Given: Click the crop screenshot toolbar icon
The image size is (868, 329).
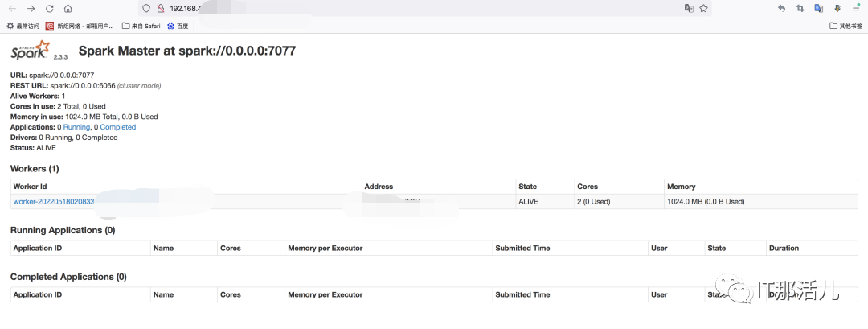Looking at the screenshot, I should pyautogui.click(x=800, y=8).
